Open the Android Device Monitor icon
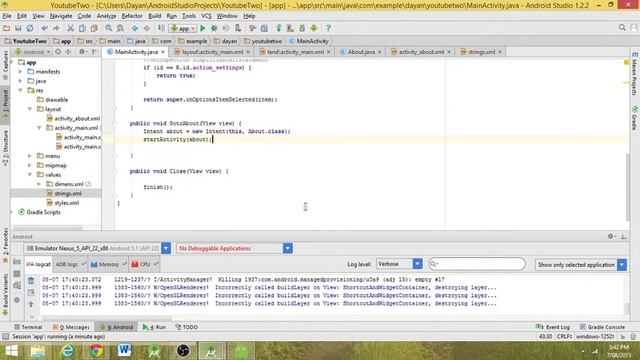640x360 pixels. click(313, 28)
